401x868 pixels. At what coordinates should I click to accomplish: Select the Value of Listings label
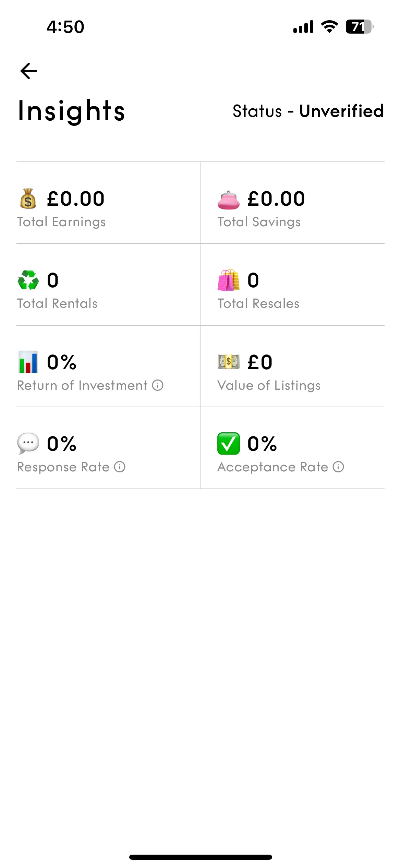[x=269, y=386]
